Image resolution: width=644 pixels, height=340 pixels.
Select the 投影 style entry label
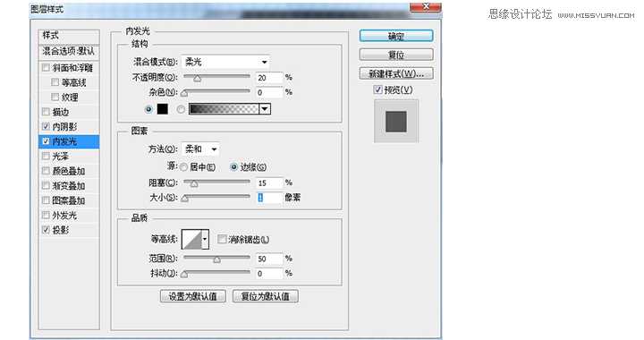61,230
